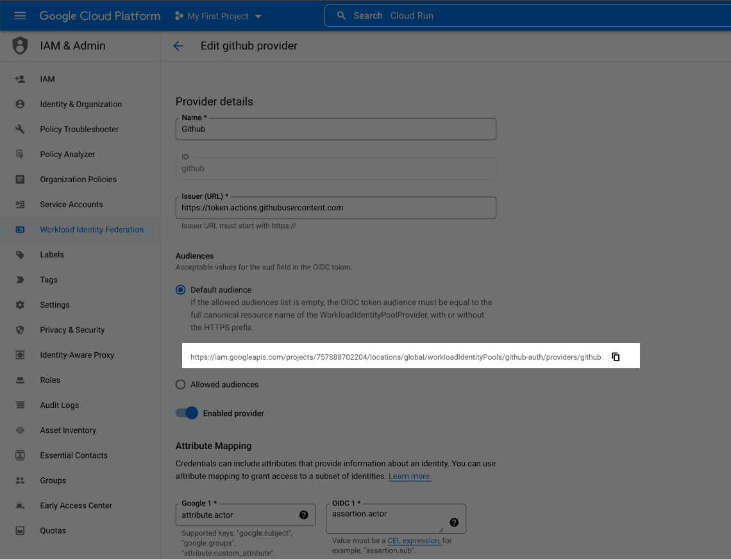Click inside the Issuer URL field

point(336,207)
